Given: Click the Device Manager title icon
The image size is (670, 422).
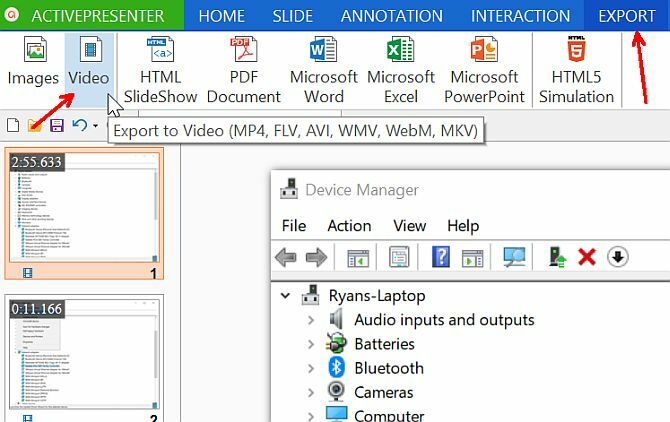Looking at the screenshot, I should click(x=289, y=189).
